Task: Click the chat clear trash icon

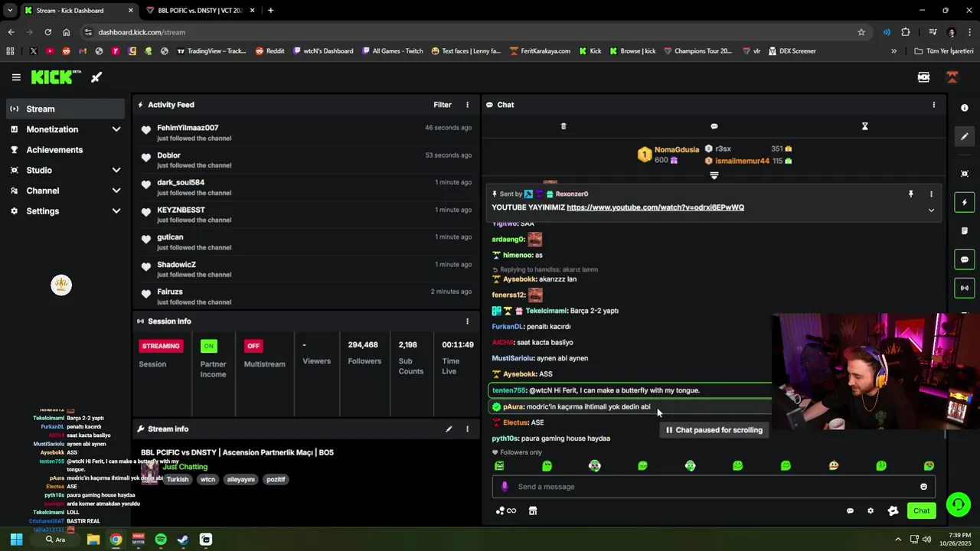Action: (x=563, y=126)
